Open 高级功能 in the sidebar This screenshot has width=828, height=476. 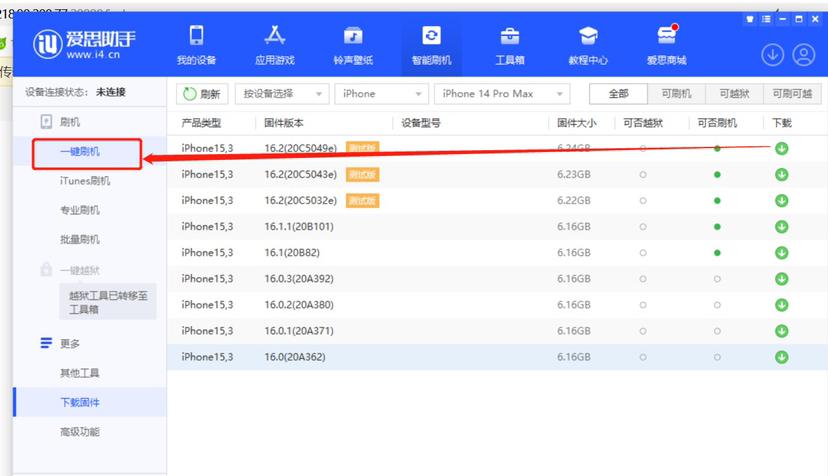(80, 432)
